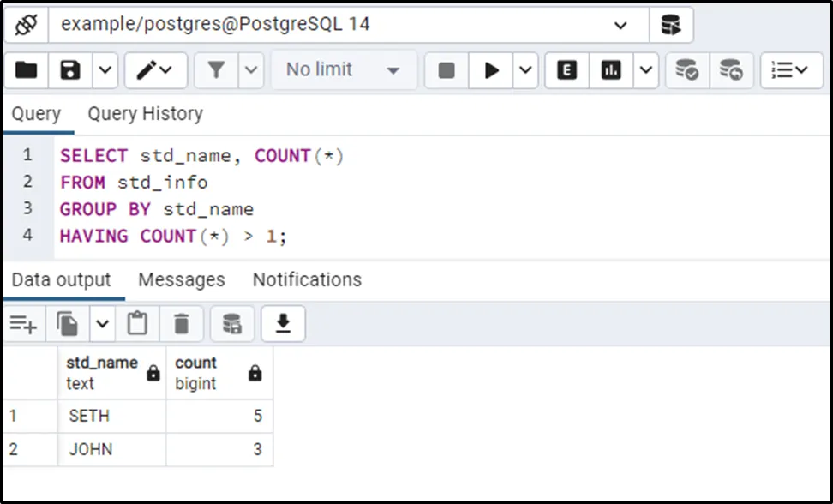Run the query with Execute button
The image size is (833, 504).
[491, 70]
